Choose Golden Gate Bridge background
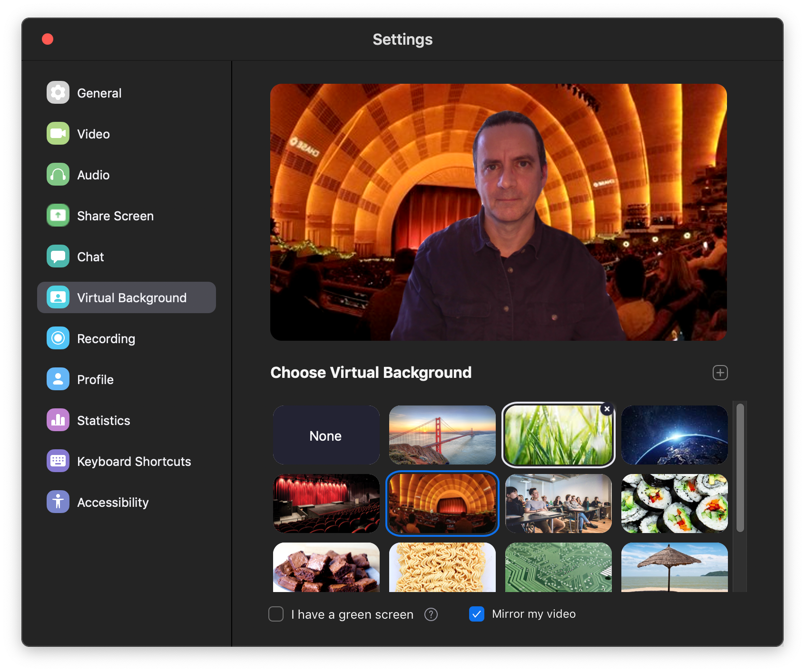805x672 pixels. click(x=442, y=435)
